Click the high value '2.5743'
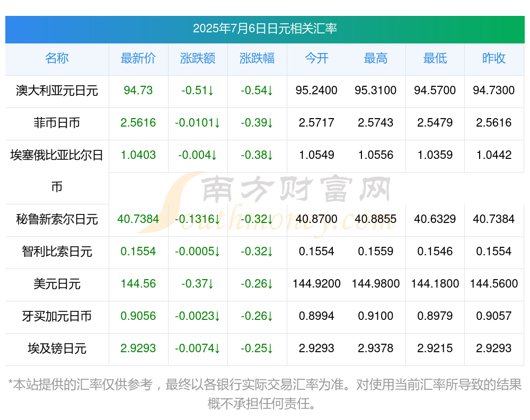Screen dimensions: 530x420 tap(376, 123)
